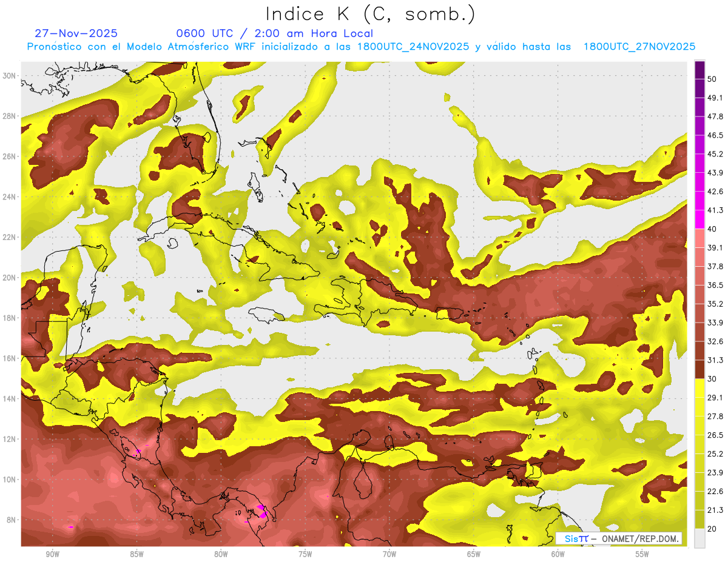This screenshot has width=728, height=562.
Task: Click the "90W" longitude label
Action: [x=52, y=554]
